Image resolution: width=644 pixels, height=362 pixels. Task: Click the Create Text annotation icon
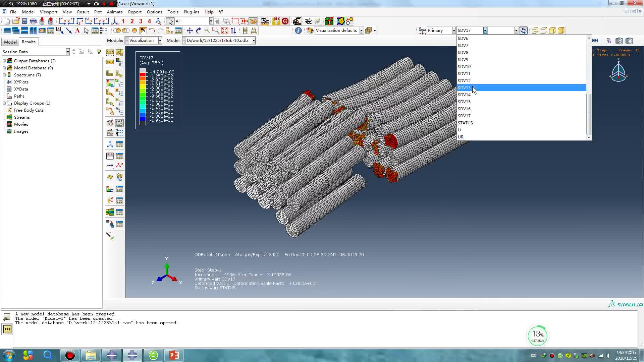click(x=77, y=31)
